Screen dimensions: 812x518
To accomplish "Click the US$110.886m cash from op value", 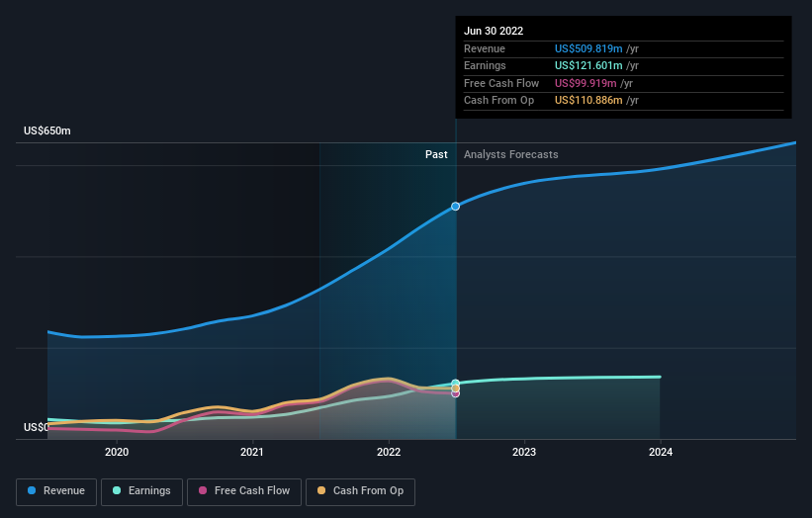I will pyautogui.click(x=588, y=101).
